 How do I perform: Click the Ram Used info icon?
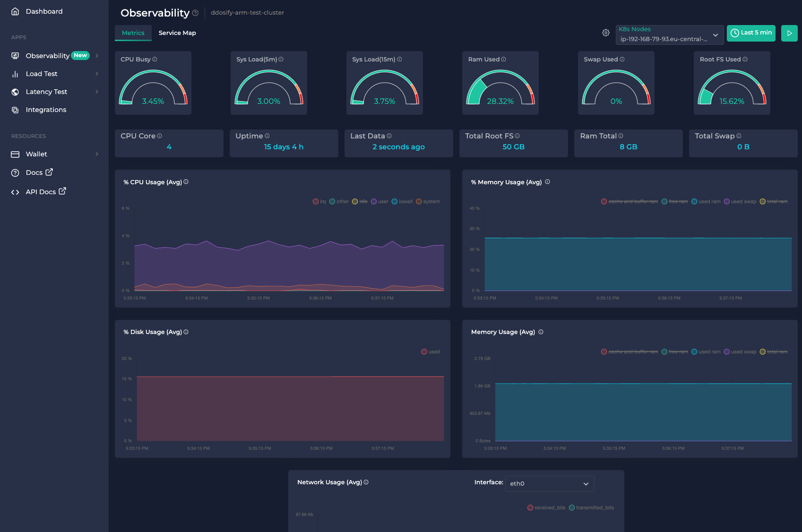[x=503, y=60]
